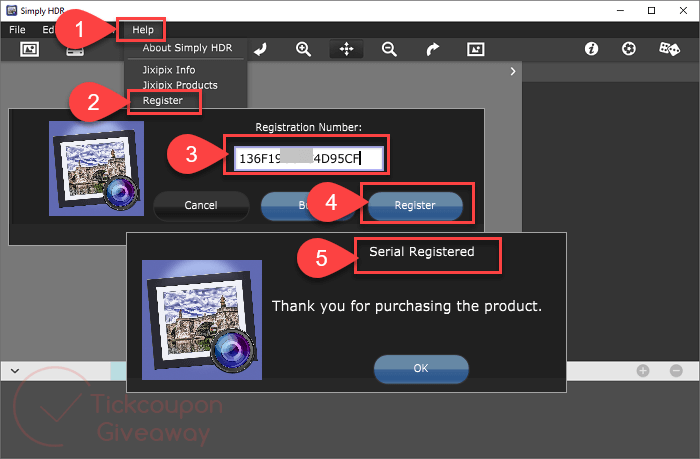Maximize the Simply HDR window

pos(651,11)
